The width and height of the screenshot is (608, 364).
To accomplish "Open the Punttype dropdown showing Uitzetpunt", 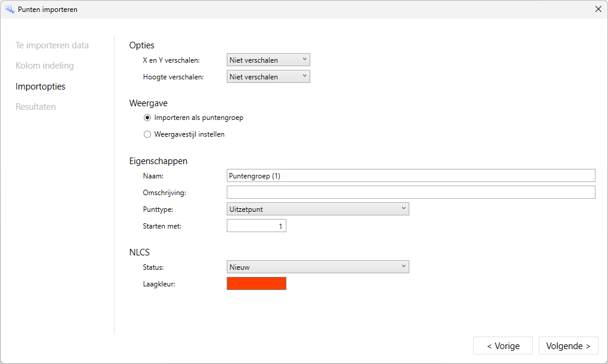I will [317, 209].
